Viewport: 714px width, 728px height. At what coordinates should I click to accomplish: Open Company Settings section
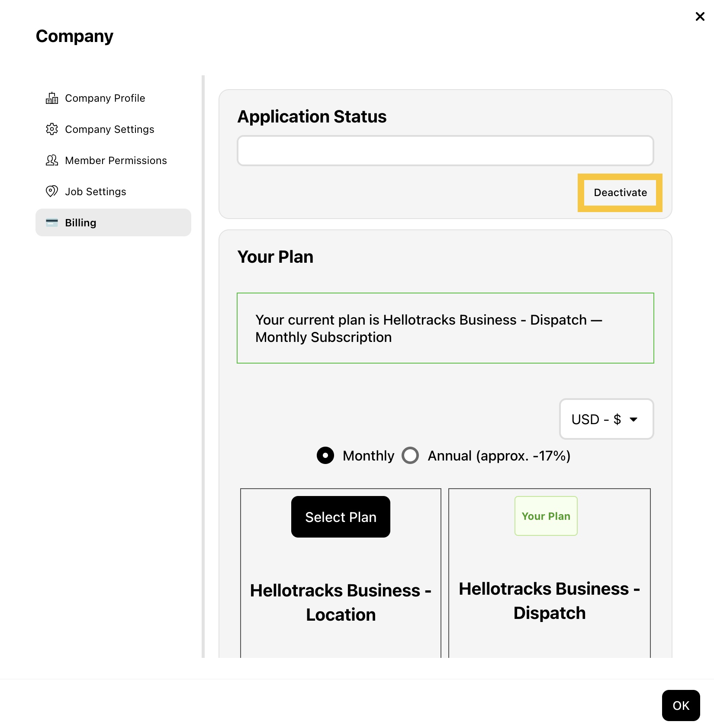[113, 129]
